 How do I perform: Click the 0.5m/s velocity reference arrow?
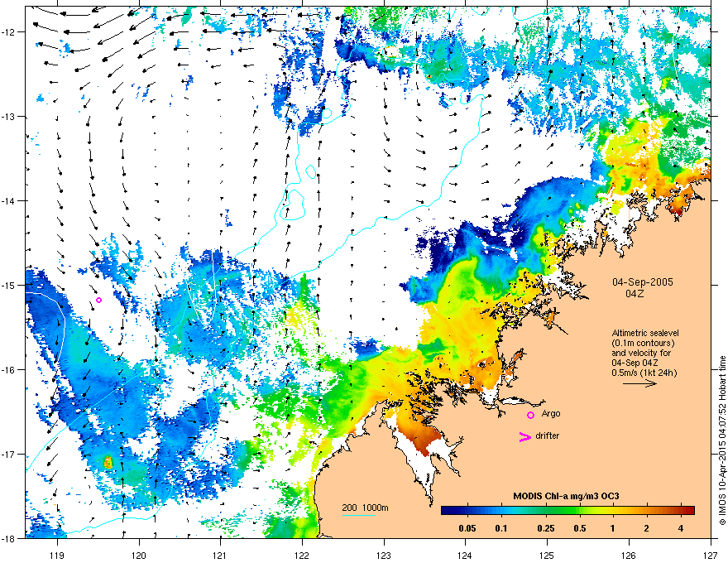pos(639,383)
